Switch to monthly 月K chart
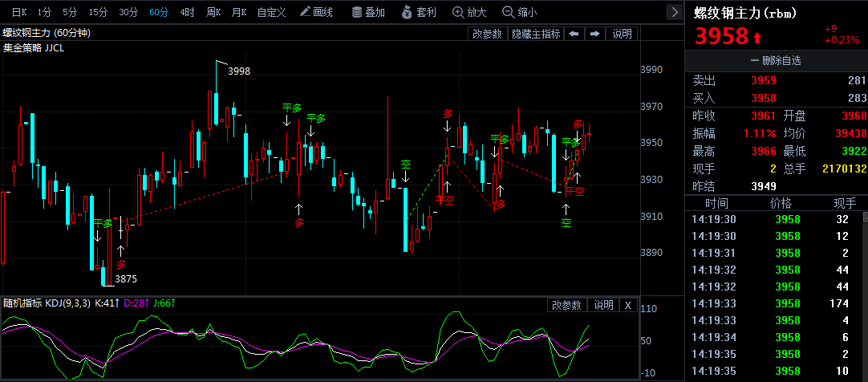 point(239,11)
